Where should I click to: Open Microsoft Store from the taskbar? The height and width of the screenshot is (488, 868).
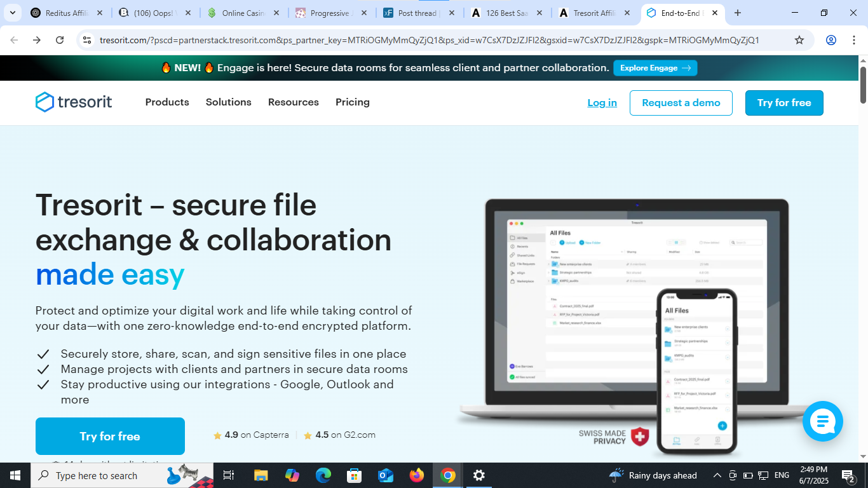(354, 475)
